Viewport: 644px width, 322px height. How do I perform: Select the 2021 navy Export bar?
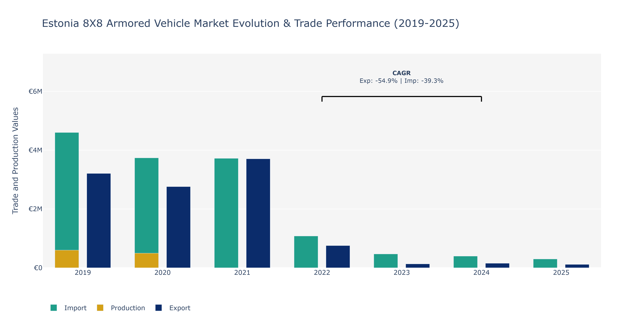coord(258,213)
